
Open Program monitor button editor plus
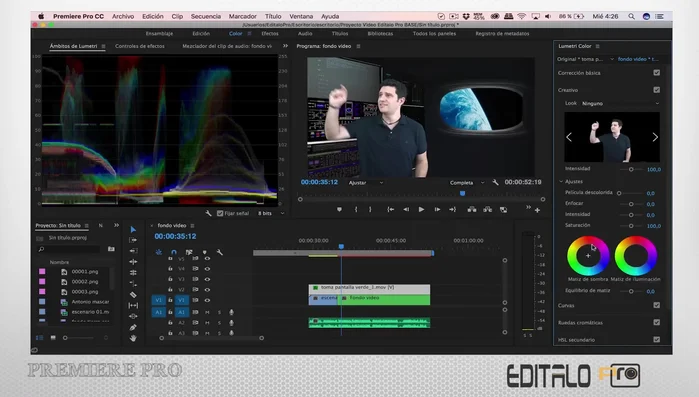[x=538, y=210]
